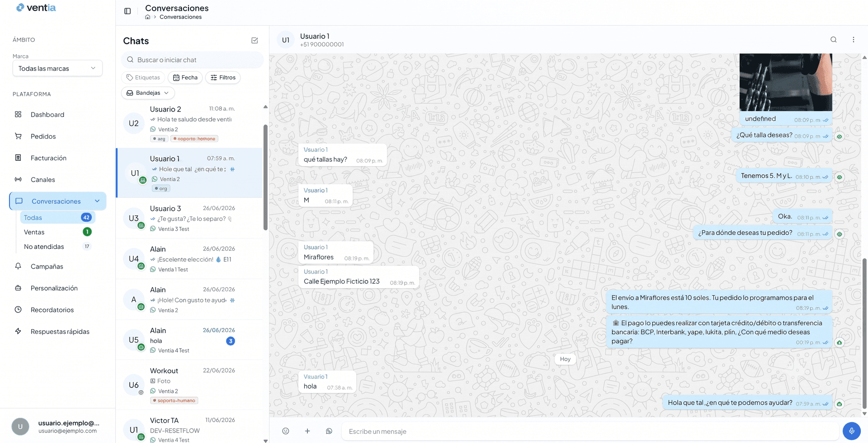This screenshot has height=443, width=868.
Task: Click the bot icon beside Hola que tal message
Action: [x=840, y=404]
